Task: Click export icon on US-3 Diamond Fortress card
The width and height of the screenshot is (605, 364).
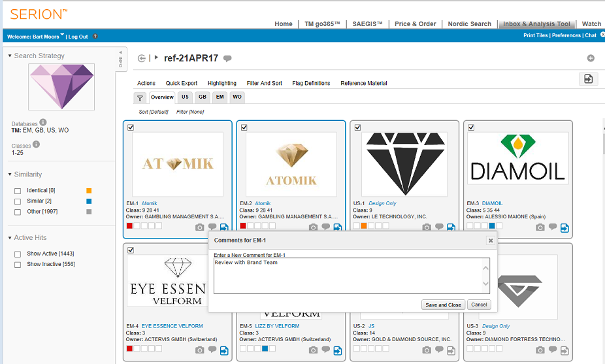Action: [564, 350]
